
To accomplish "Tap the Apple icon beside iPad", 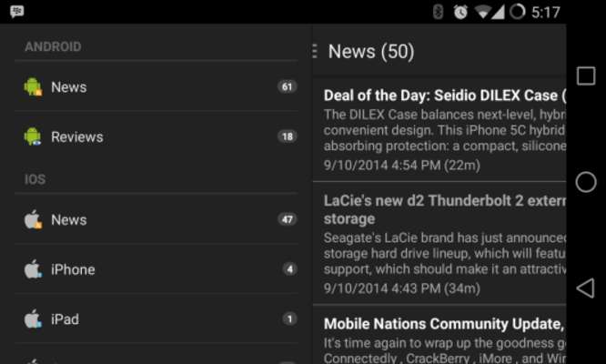I will 33,318.
